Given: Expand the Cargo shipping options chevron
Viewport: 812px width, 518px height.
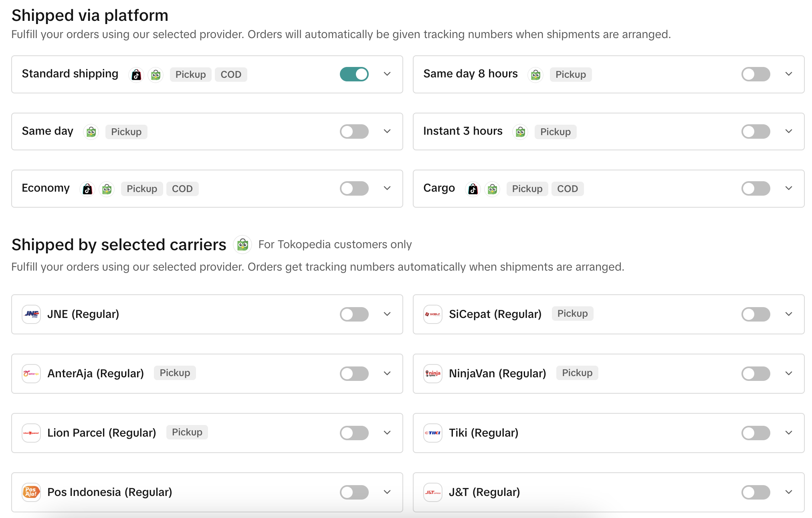Looking at the screenshot, I should point(789,189).
